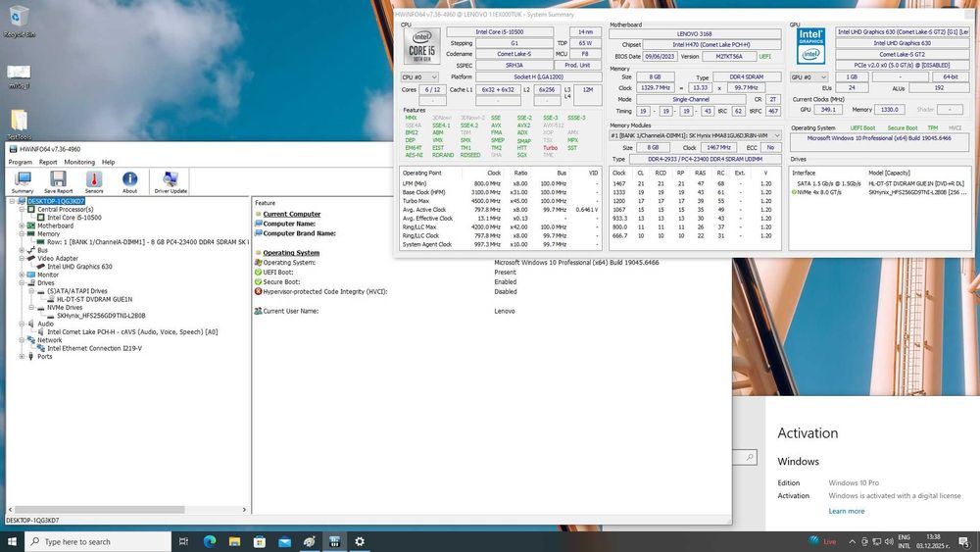Image resolution: width=980 pixels, height=552 pixels.
Task: Click the taskbar clock showing 13:38
Action: (933, 541)
